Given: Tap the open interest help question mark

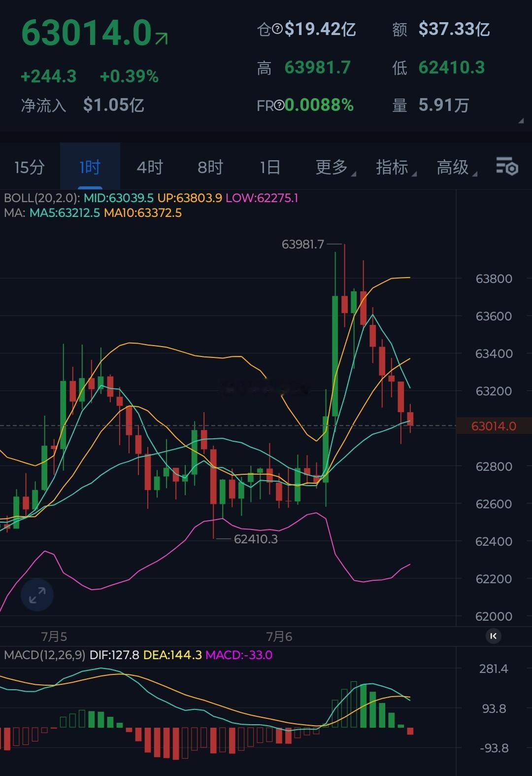Looking at the screenshot, I should pyautogui.click(x=277, y=30).
